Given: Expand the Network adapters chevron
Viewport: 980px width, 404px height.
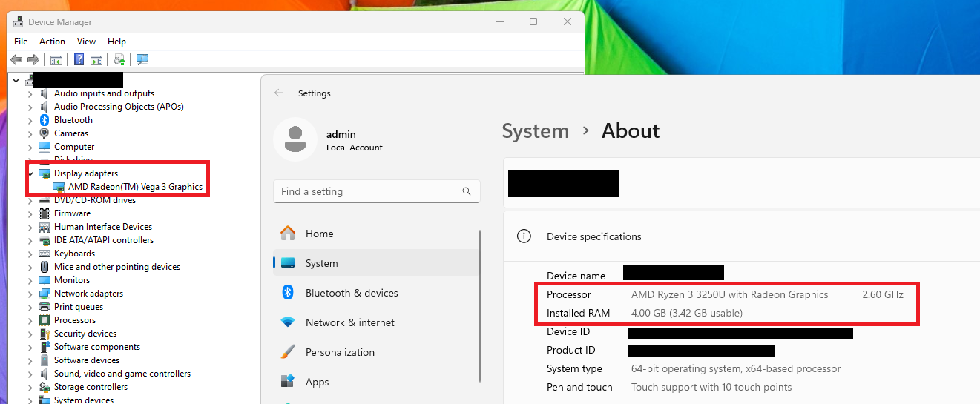Looking at the screenshot, I should 30,294.
